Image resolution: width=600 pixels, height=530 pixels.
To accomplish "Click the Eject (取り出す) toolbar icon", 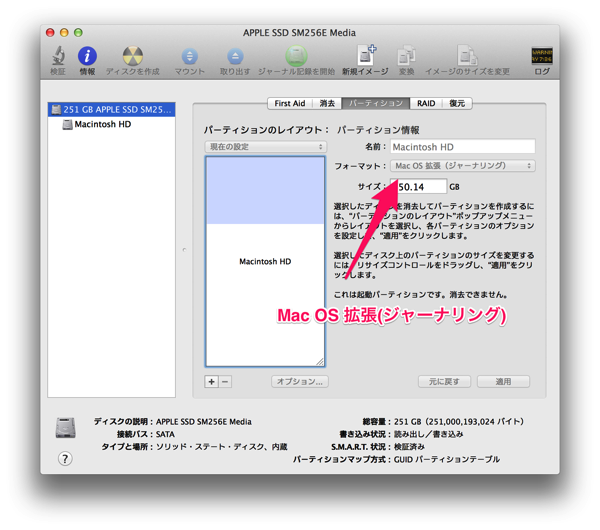I will point(235,56).
